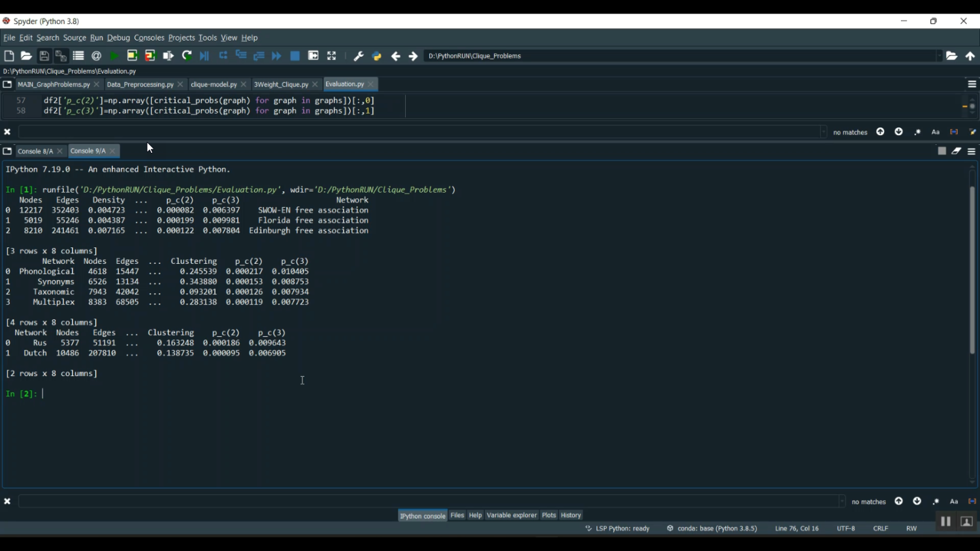Open the editor pane options hamburger menu
Viewport: 980px width, 551px height.
click(972, 84)
